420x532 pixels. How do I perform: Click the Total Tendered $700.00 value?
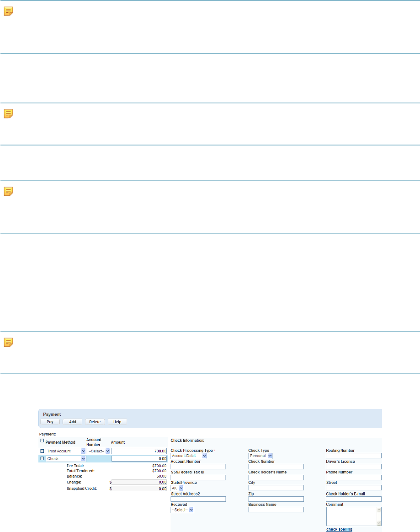[159, 471]
